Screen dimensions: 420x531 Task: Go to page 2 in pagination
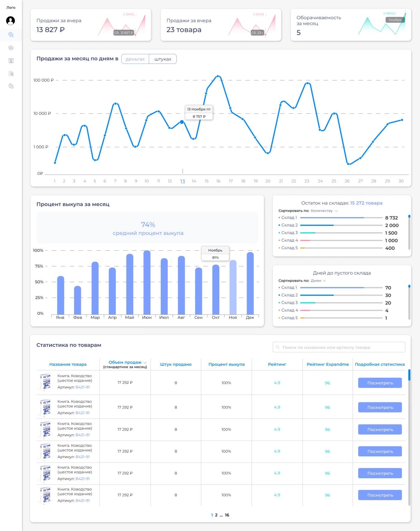pos(216,515)
